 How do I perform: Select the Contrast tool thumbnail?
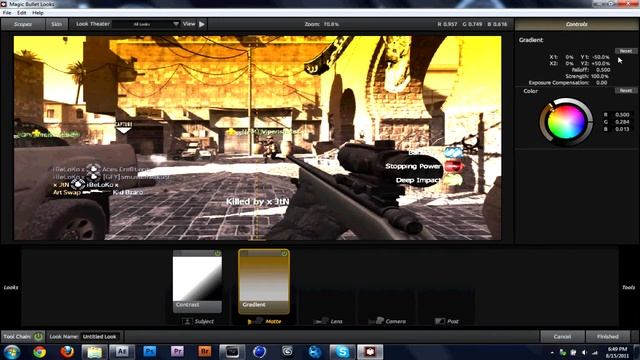point(197,282)
